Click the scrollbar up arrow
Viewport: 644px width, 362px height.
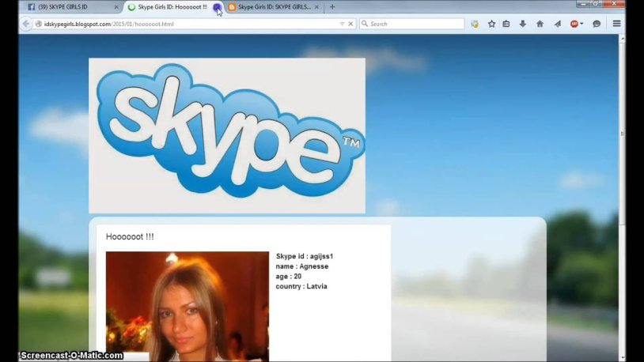coord(622,39)
